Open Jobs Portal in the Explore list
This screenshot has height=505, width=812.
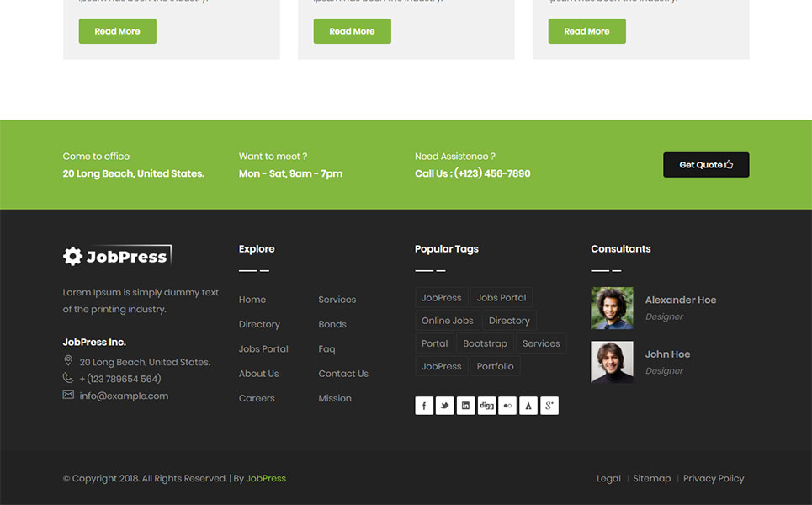pyautogui.click(x=263, y=349)
